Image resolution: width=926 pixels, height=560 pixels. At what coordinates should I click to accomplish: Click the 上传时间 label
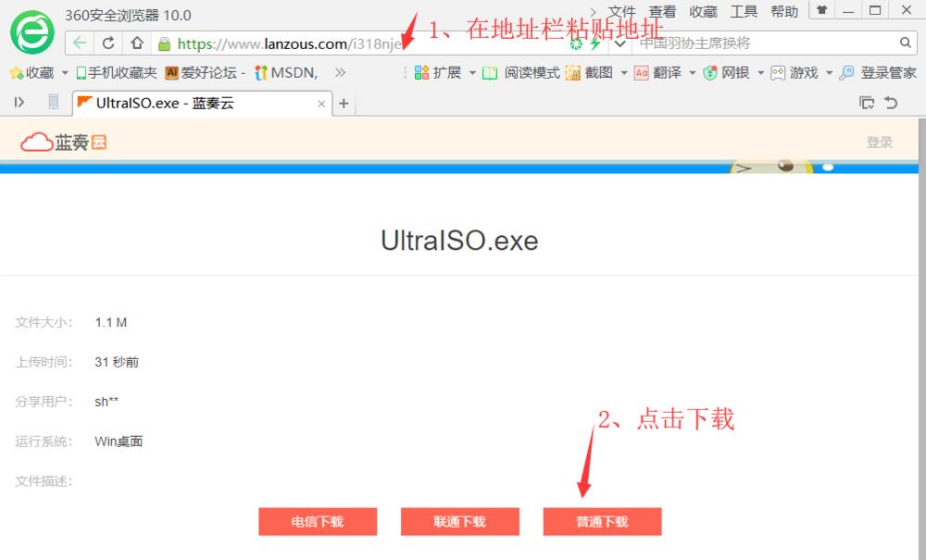44,362
